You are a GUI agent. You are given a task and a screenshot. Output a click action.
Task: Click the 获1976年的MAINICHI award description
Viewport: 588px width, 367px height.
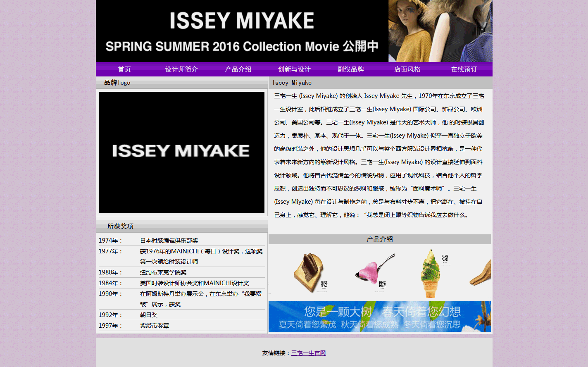(x=201, y=256)
